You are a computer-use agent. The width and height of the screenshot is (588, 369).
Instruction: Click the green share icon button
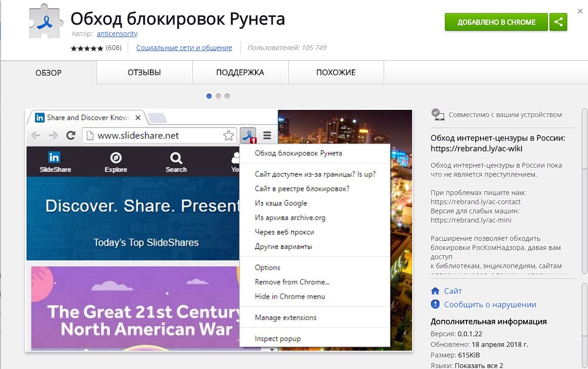(x=559, y=22)
